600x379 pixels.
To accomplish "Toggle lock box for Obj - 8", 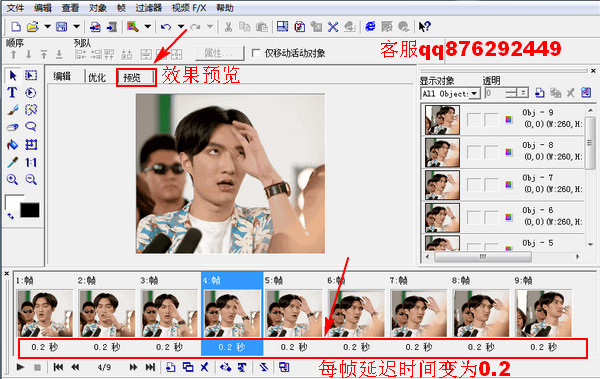I will pyautogui.click(x=491, y=152).
